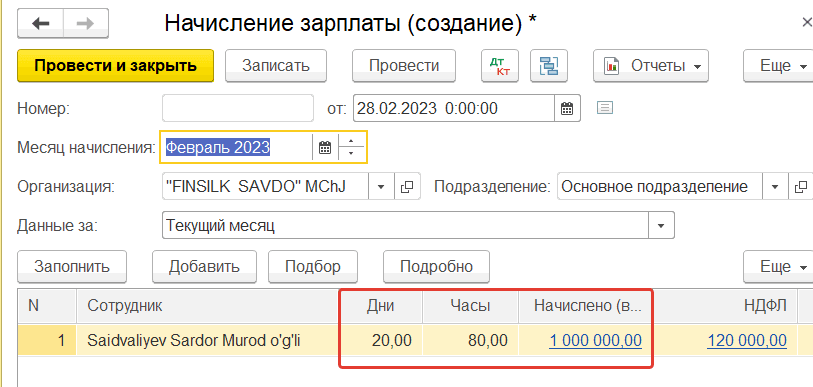Expand the Организация dropdown list
This screenshot has width=813, height=387.
(x=382, y=187)
